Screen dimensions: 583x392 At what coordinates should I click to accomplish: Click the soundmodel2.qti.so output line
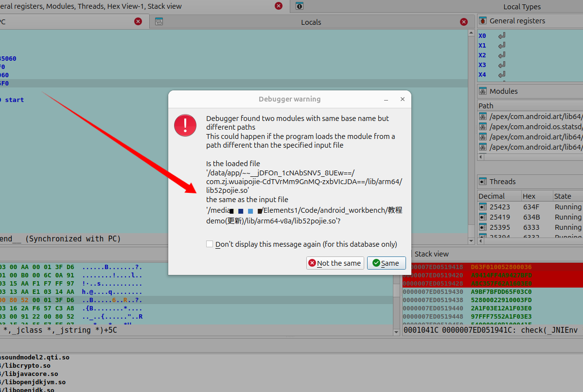[35, 358]
